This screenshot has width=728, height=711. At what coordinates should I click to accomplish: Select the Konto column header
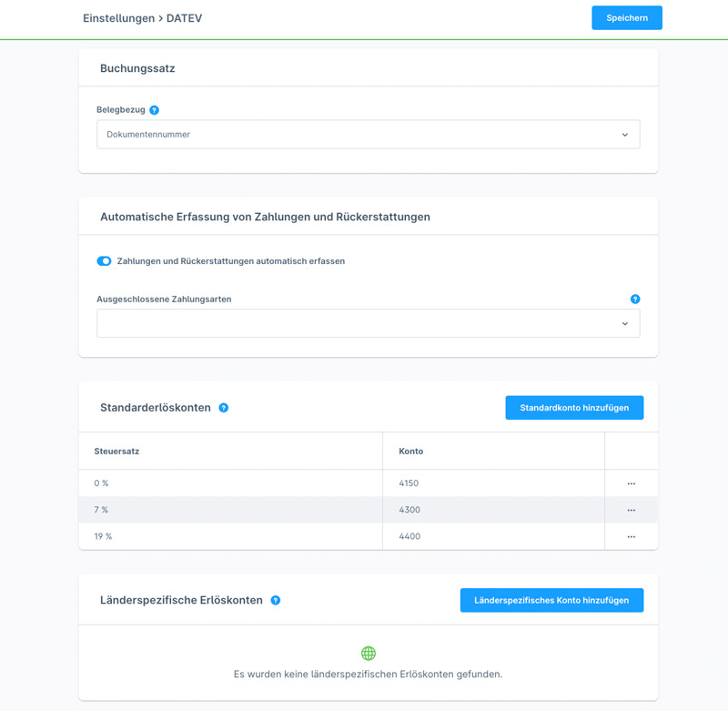(411, 451)
